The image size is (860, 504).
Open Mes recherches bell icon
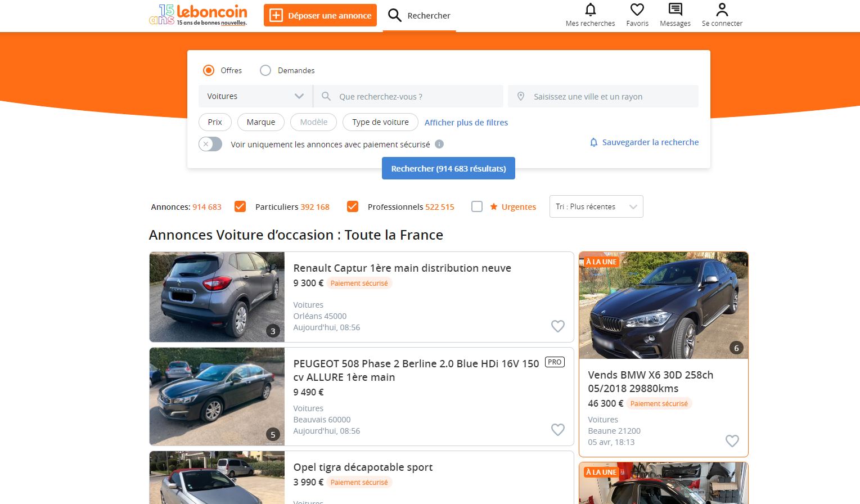pyautogui.click(x=590, y=10)
